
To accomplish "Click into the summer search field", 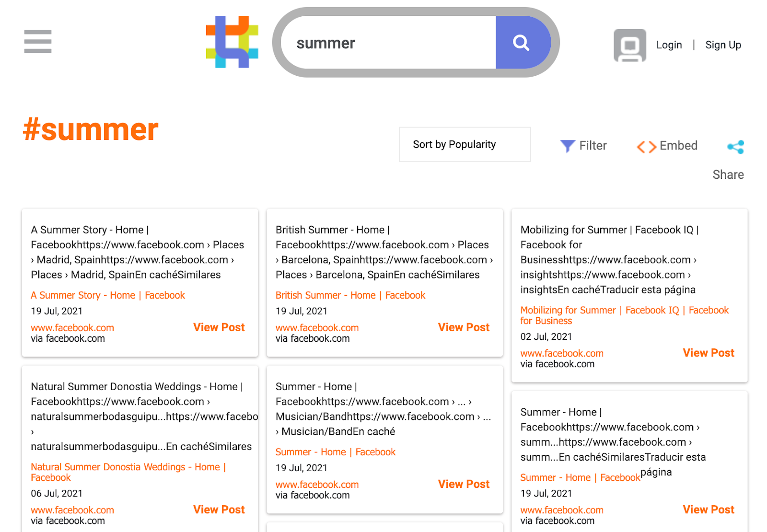I will (x=388, y=43).
